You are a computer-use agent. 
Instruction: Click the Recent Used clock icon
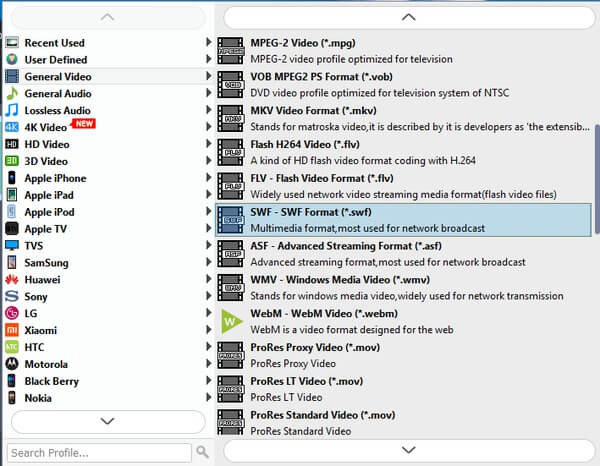pos(12,43)
